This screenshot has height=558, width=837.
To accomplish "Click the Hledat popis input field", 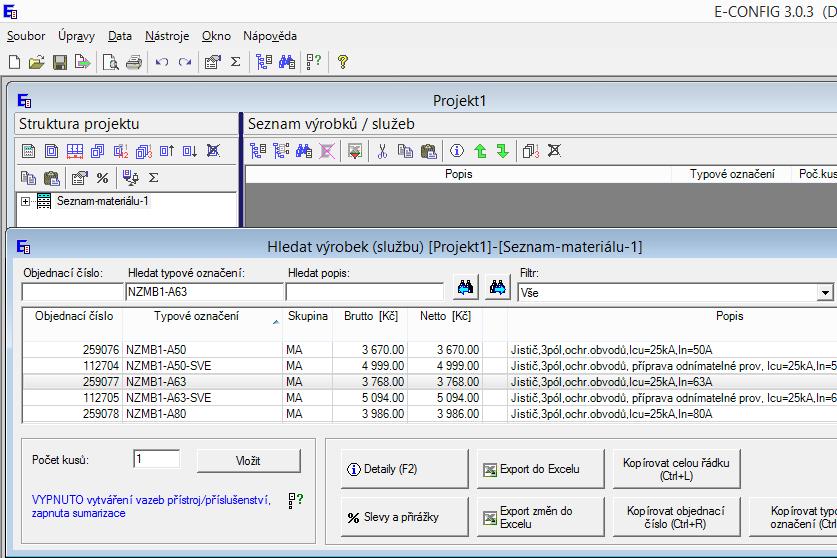I will click(365, 292).
